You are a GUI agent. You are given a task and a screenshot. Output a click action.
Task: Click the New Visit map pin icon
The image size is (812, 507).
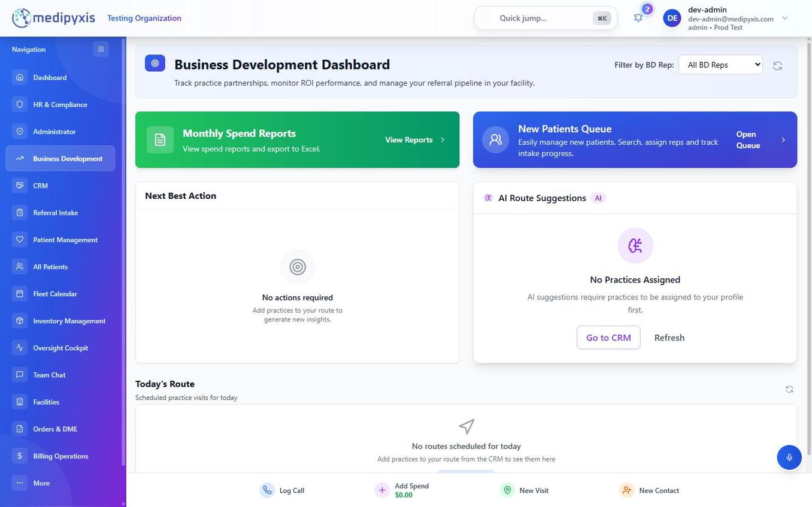tap(507, 490)
